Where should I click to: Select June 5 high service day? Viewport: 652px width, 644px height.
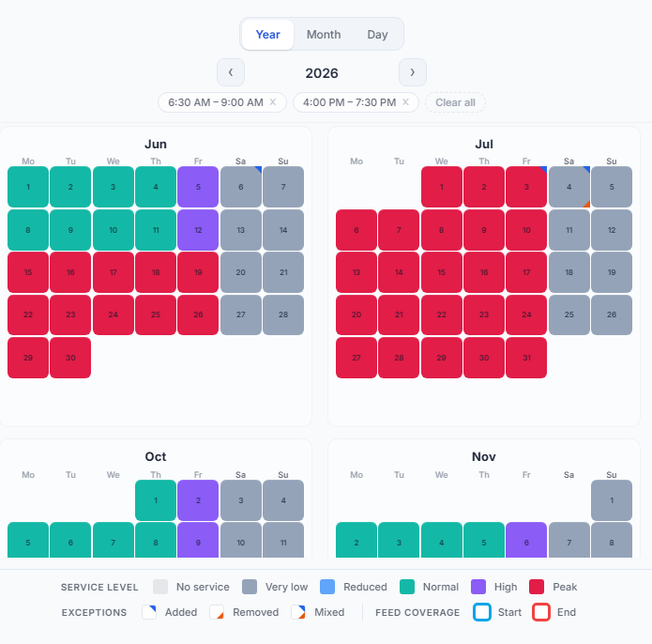[x=198, y=187]
